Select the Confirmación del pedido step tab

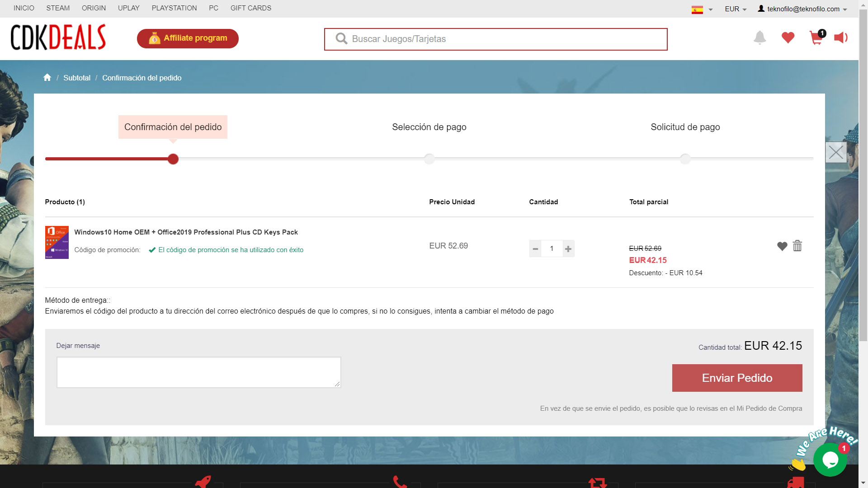coord(173,127)
